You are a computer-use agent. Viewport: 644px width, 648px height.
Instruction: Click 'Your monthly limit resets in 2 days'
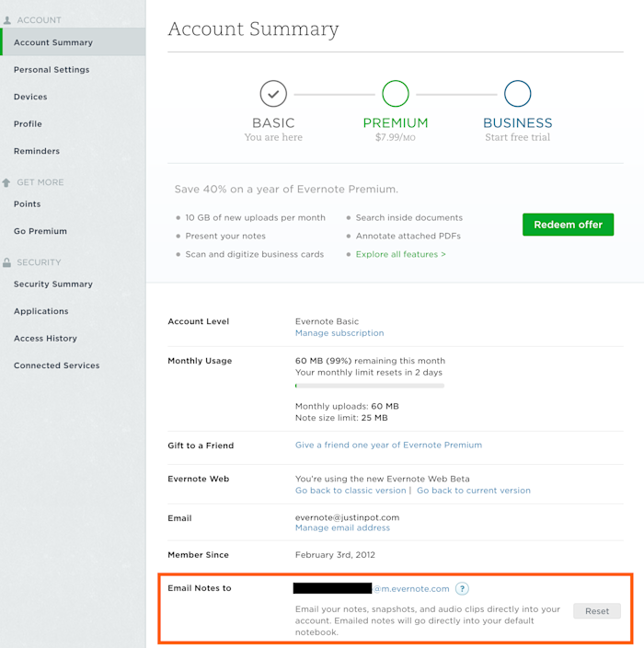[369, 372]
